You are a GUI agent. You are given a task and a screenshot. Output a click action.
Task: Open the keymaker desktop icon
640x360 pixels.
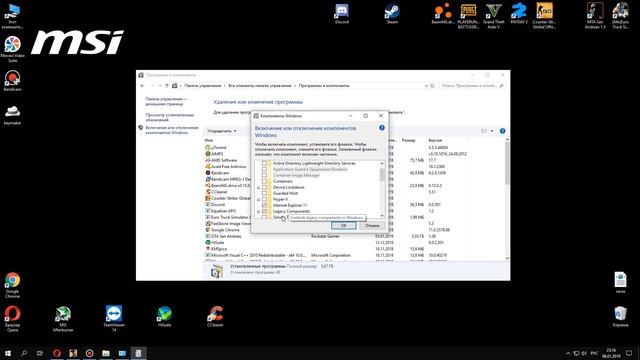[x=12, y=114]
